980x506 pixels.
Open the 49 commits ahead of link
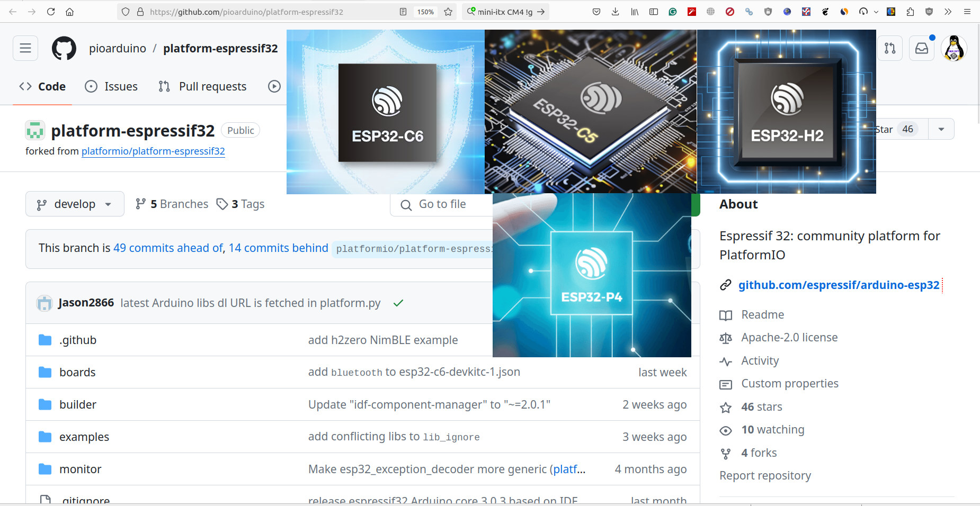pyautogui.click(x=168, y=248)
